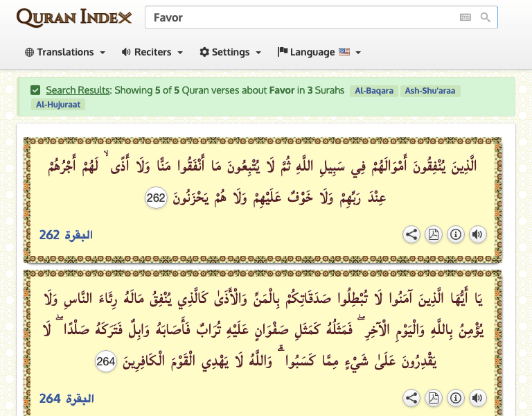Viewport: 532px width, 416px height.
Task: Show info for verse 264
Action: (x=456, y=398)
